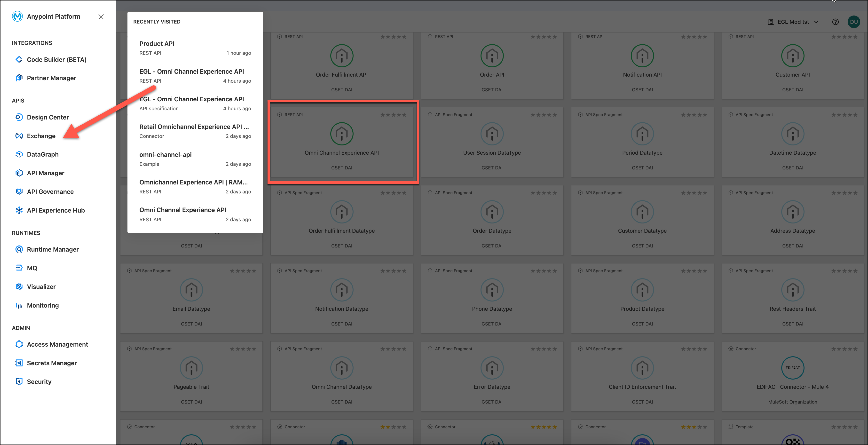Click the Order API asset icon

pyautogui.click(x=492, y=56)
